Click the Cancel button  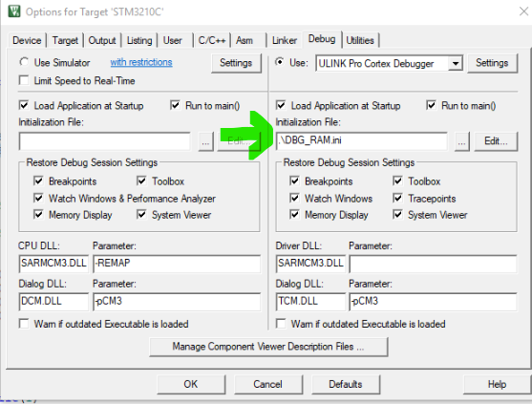tap(268, 384)
